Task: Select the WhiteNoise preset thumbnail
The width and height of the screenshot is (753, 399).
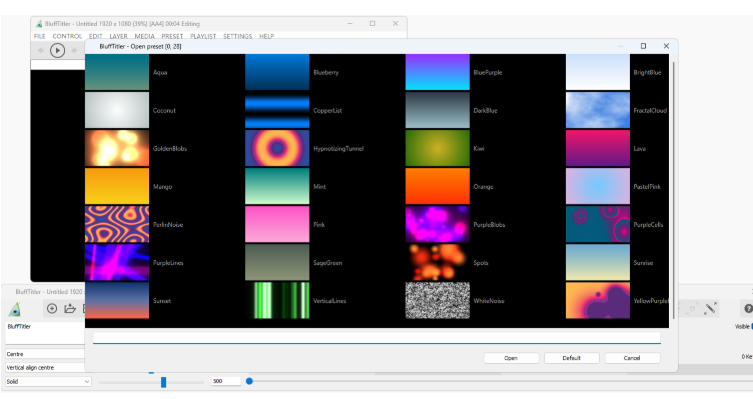Action: coord(437,300)
